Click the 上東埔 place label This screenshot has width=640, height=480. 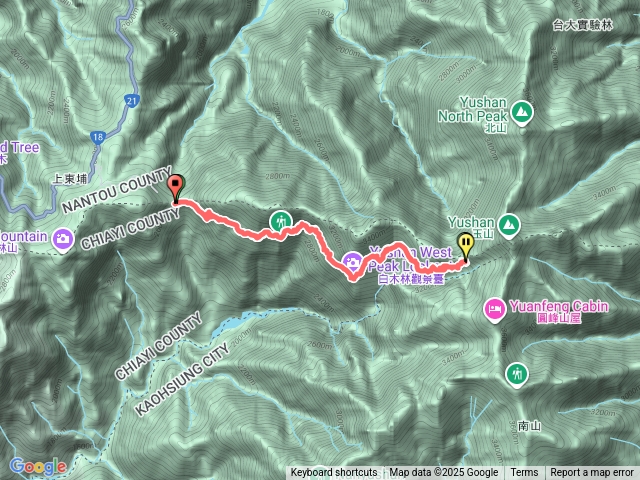[70, 179]
